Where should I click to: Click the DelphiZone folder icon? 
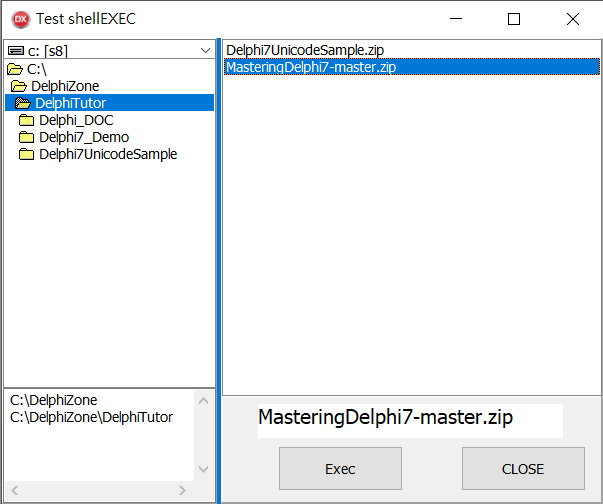point(19,86)
